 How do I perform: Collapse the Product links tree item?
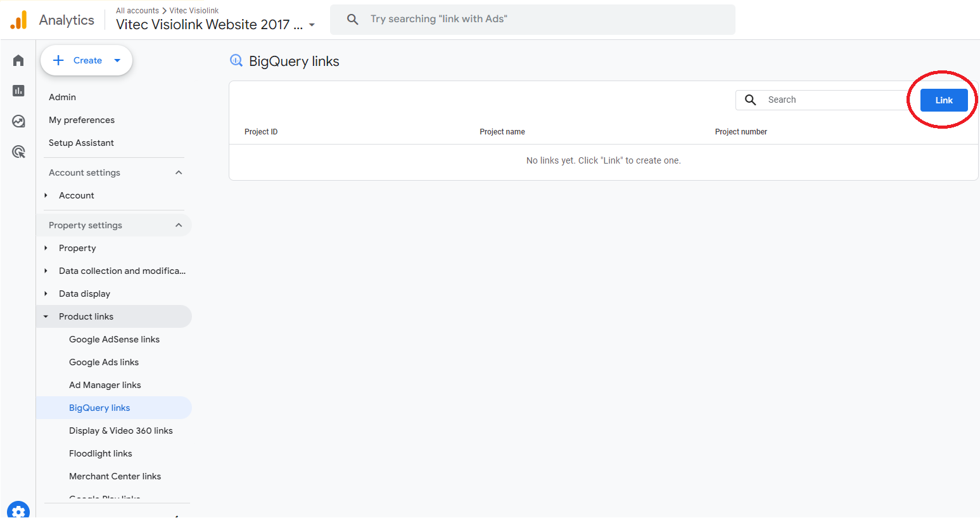tap(46, 316)
